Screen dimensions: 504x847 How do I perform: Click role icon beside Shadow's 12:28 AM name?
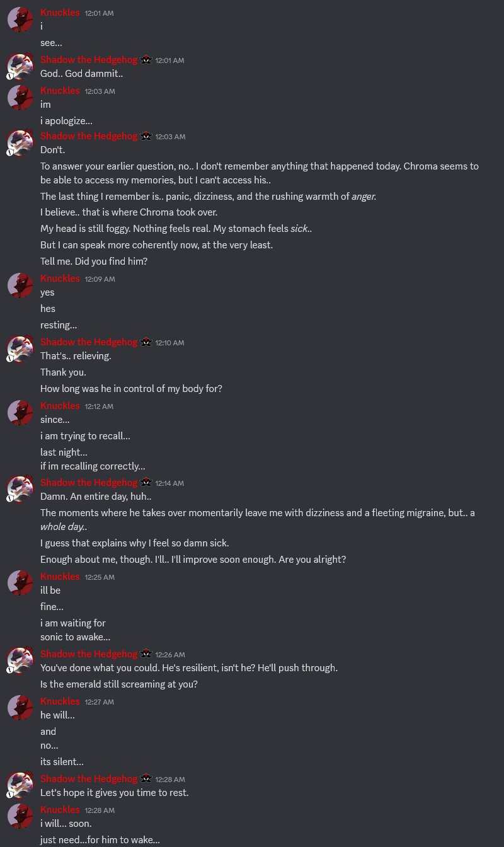coord(146,779)
